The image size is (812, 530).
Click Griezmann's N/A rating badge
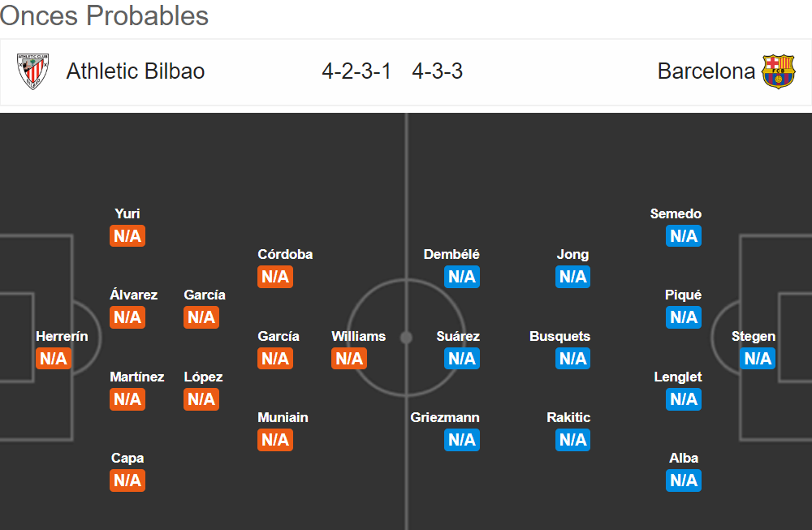[462, 439]
